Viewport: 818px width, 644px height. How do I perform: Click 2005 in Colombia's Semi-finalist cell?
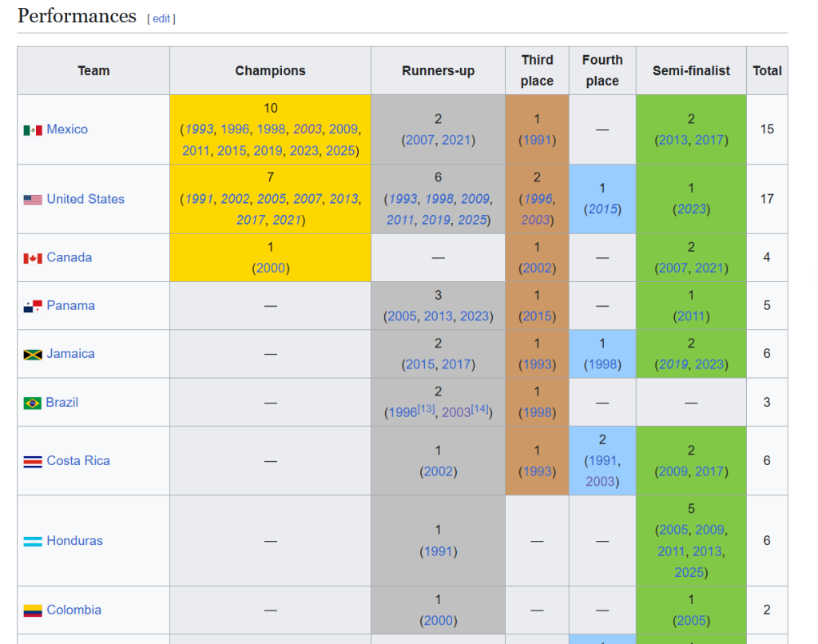pos(691,621)
